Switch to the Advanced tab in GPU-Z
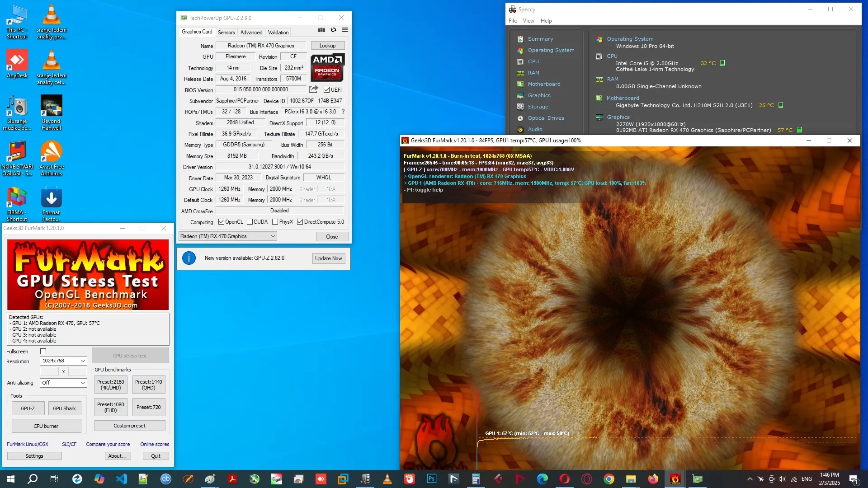Viewport: 868px width, 488px height. 251,33
